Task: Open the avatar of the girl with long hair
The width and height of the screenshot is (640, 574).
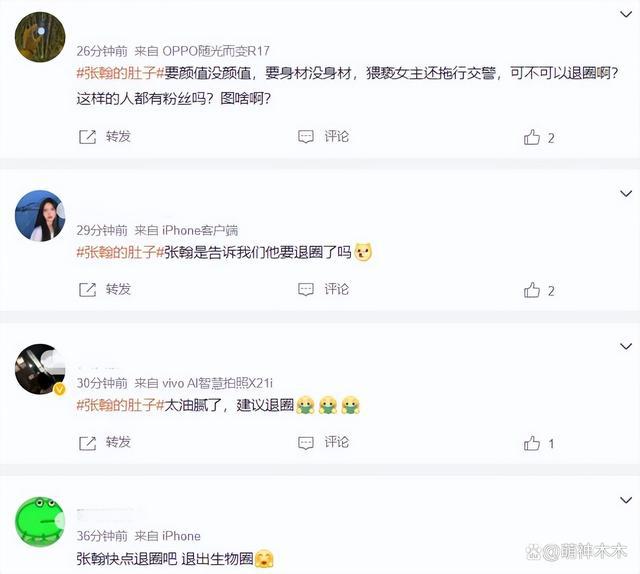Action: click(40, 216)
